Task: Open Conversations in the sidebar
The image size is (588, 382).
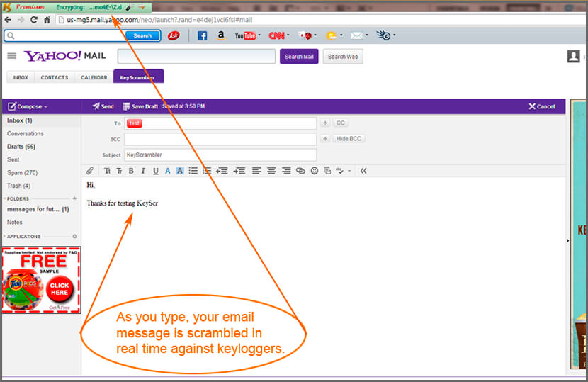Action: point(25,133)
